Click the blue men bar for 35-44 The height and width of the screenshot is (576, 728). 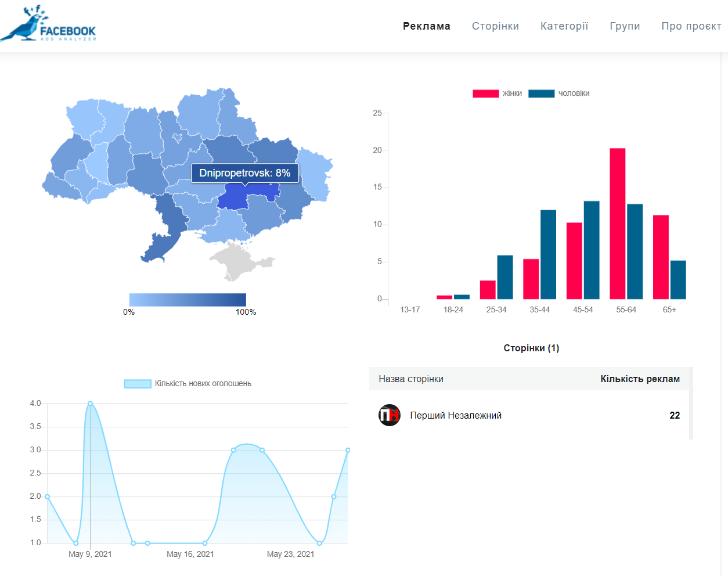tap(548, 254)
